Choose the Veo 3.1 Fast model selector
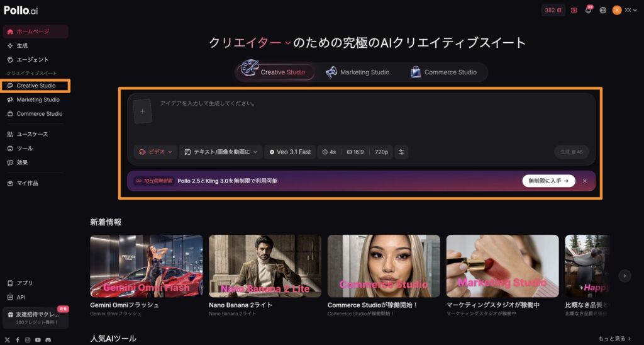Screen dimensions: 644x345 [290, 152]
